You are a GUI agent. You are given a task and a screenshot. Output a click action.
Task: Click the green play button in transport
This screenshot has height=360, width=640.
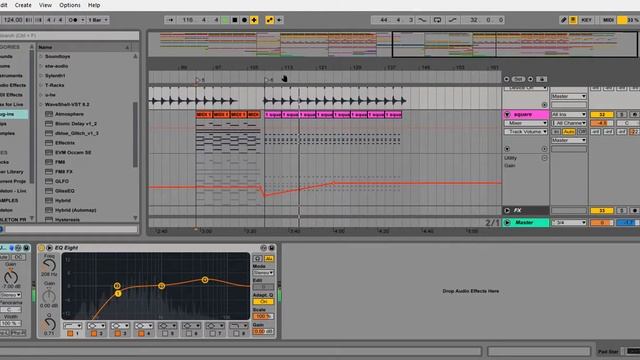pyautogui.click(x=225, y=20)
